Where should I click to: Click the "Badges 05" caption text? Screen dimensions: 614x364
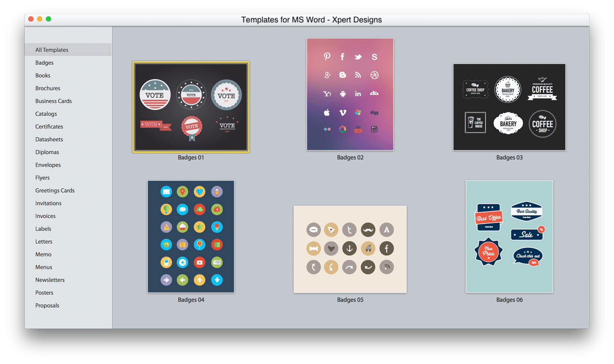coord(350,300)
